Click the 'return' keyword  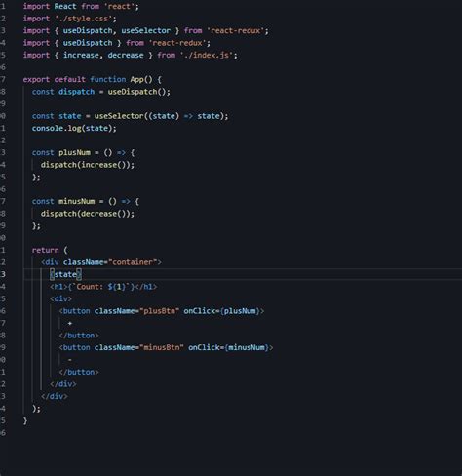(45, 250)
